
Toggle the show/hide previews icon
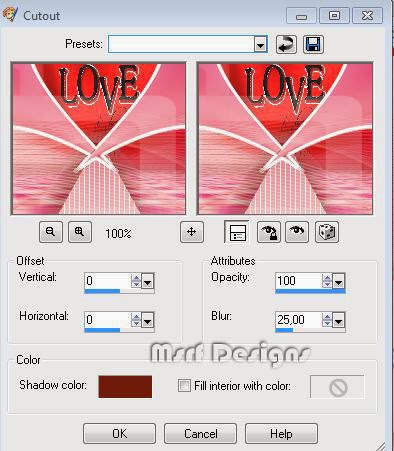pos(237,232)
